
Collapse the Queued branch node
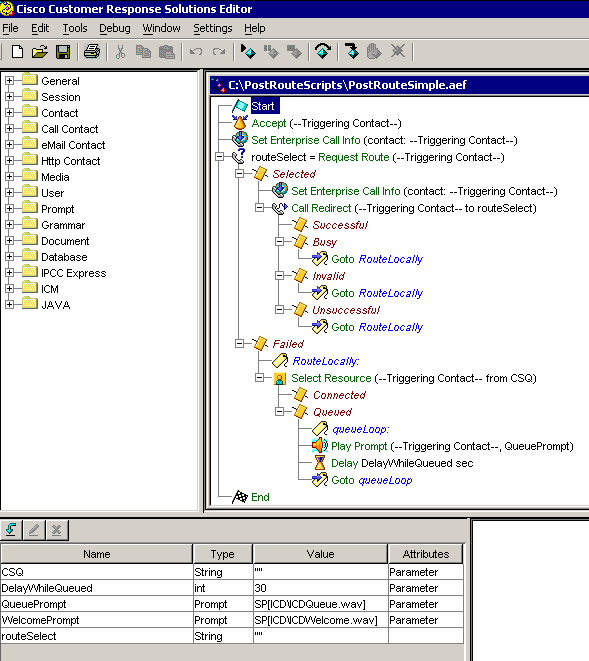[x=279, y=412]
